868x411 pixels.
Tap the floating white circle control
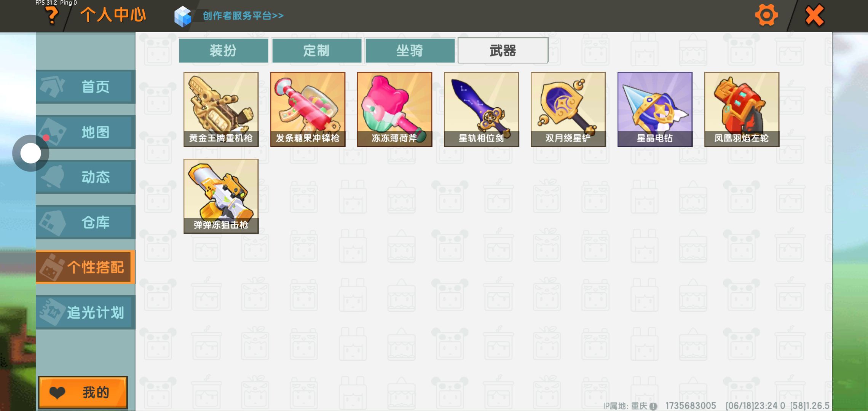click(x=30, y=153)
